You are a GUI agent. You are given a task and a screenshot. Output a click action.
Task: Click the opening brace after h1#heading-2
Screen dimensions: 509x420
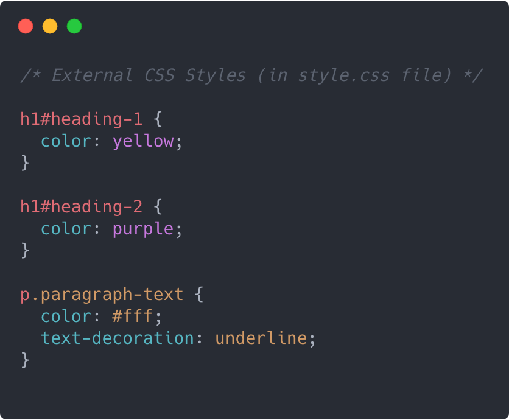158,206
